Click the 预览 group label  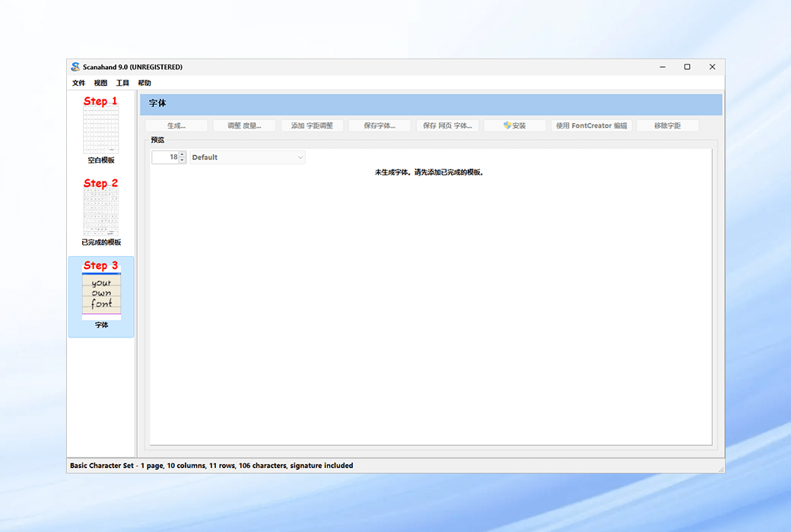tap(157, 140)
